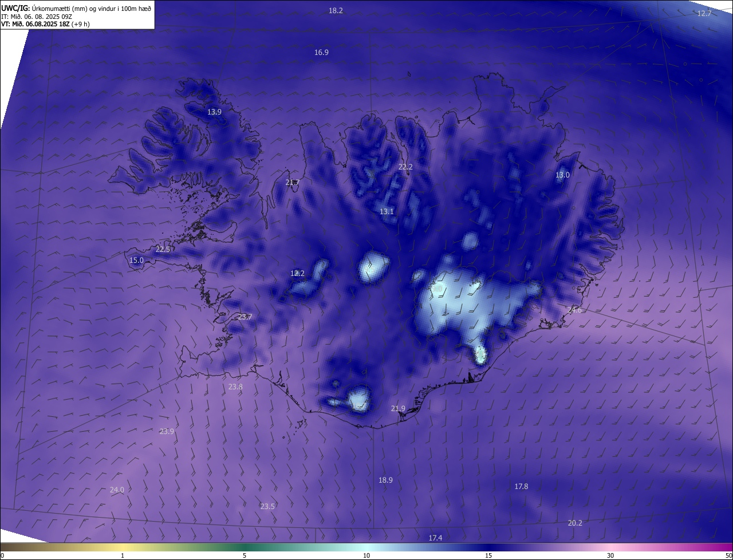
Task: Click the '50' tick on the color scale
Action: point(728,555)
